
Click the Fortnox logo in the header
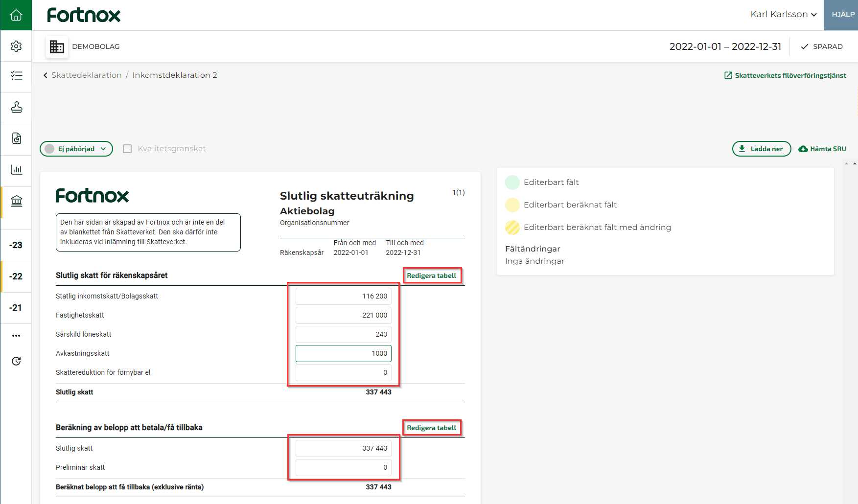(x=84, y=15)
